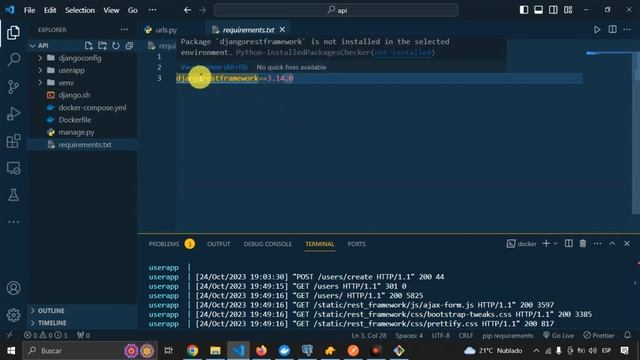Click the api search command center
The height and width of the screenshot is (360, 640).
coord(336,10)
